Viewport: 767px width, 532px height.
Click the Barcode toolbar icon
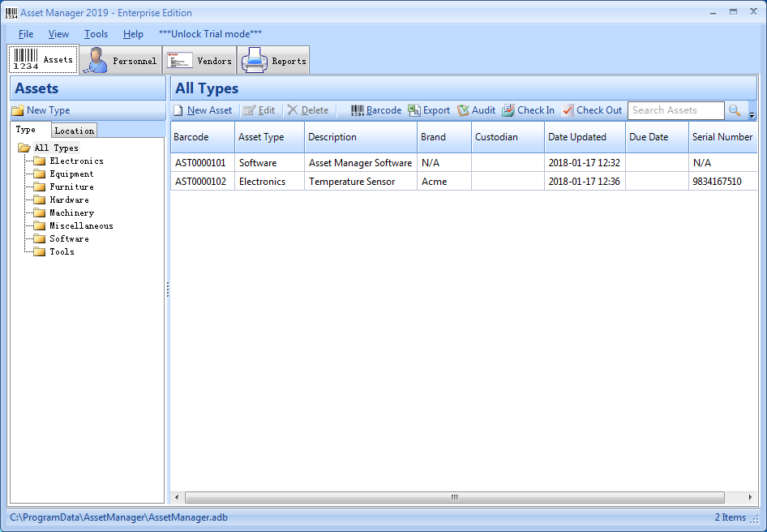coord(358,110)
